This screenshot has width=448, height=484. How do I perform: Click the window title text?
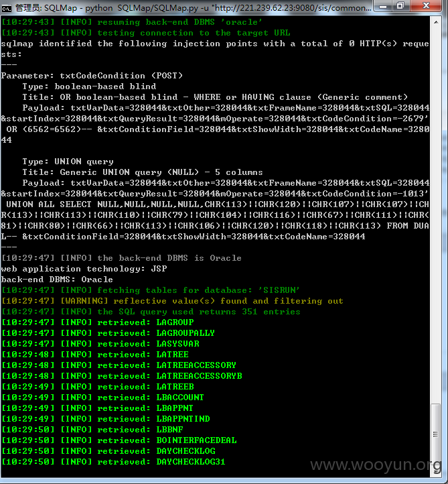(x=193, y=8)
